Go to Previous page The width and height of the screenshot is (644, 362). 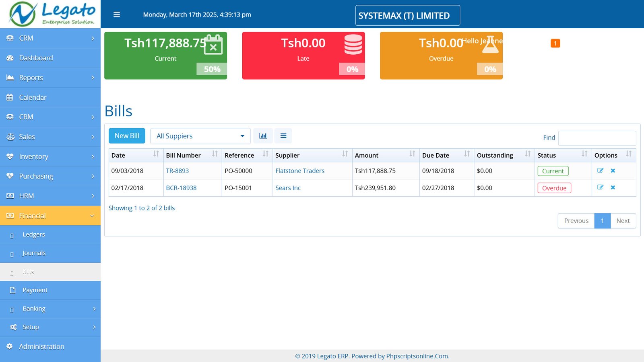click(x=576, y=221)
